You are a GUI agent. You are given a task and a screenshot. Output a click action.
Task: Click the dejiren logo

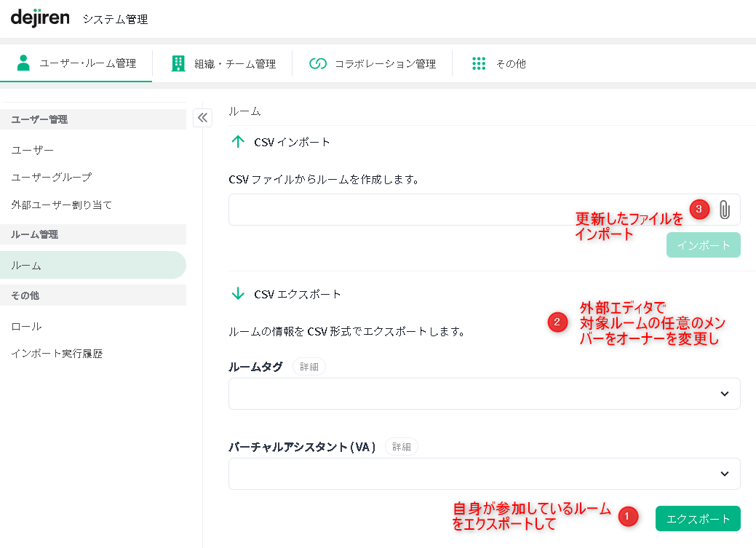click(x=40, y=19)
